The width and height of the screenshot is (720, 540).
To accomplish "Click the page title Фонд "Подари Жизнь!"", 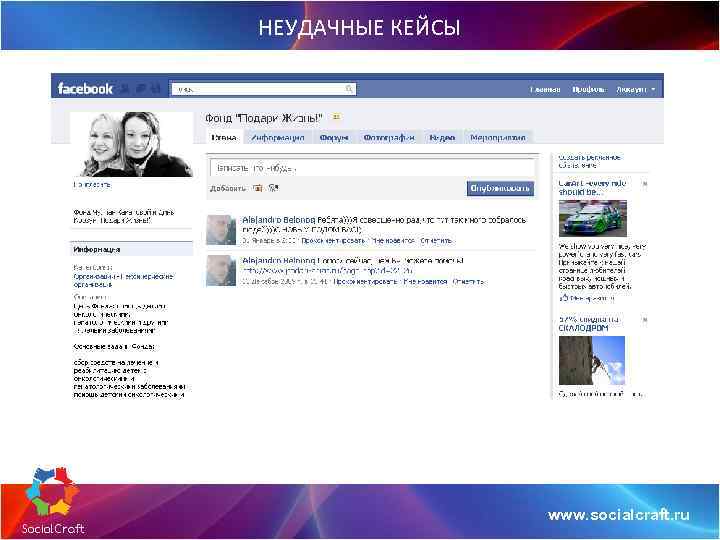I will point(264,118).
